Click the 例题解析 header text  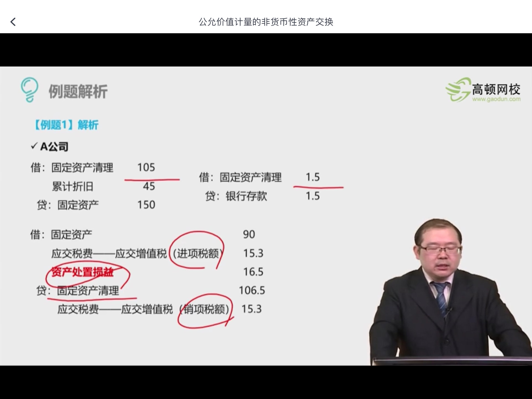[x=78, y=90]
